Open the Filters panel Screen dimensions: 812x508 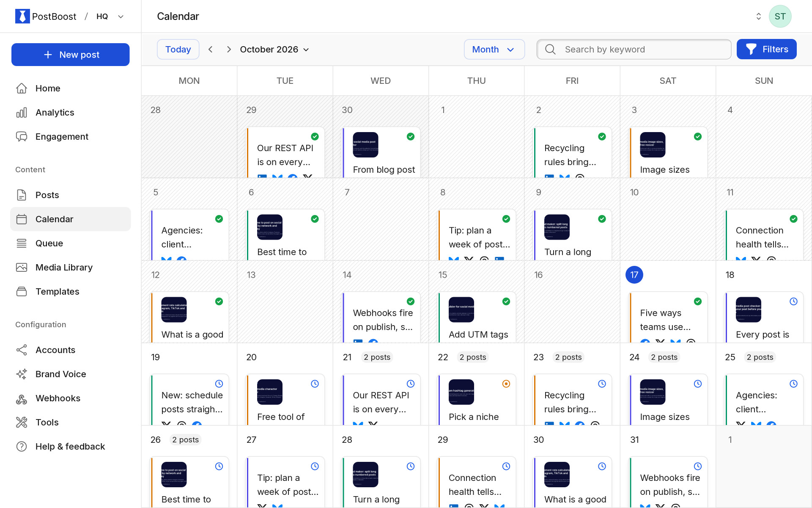[766, 49]
